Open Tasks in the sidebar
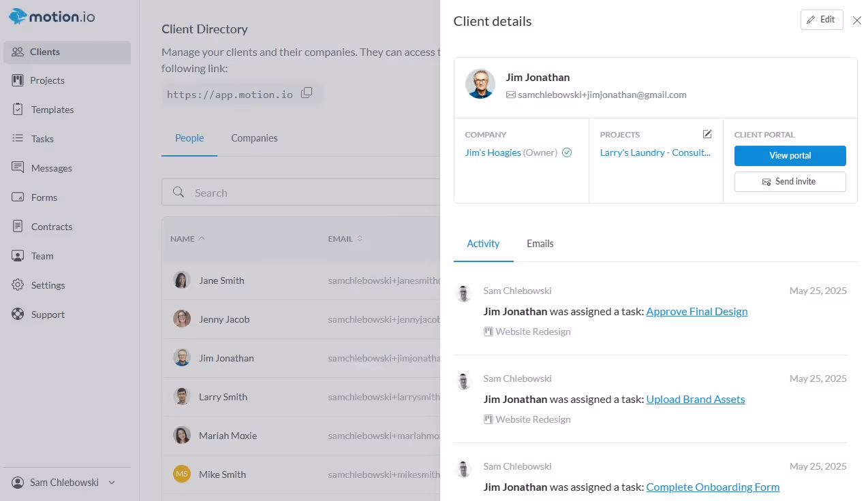Screen dimensions: 868x501 [x=67, y=139]
